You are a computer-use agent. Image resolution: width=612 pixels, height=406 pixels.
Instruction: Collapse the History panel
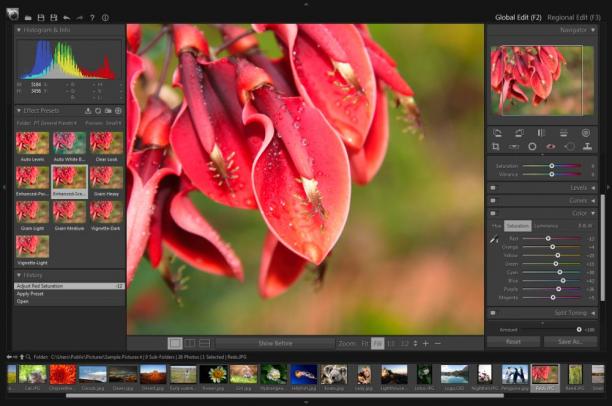19,276
